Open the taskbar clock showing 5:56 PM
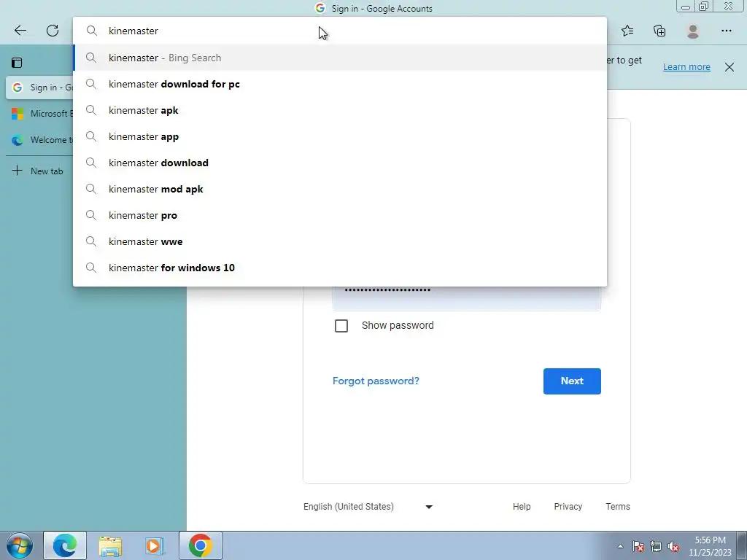The height and width of the screenshot is (560, 747). tap(710, 546)
